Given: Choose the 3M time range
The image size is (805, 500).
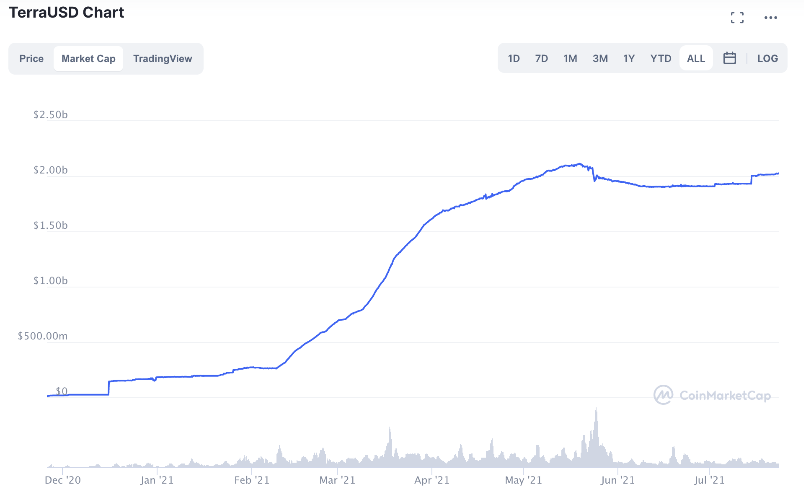Looking at the screenshot, I should coord(600,59).
